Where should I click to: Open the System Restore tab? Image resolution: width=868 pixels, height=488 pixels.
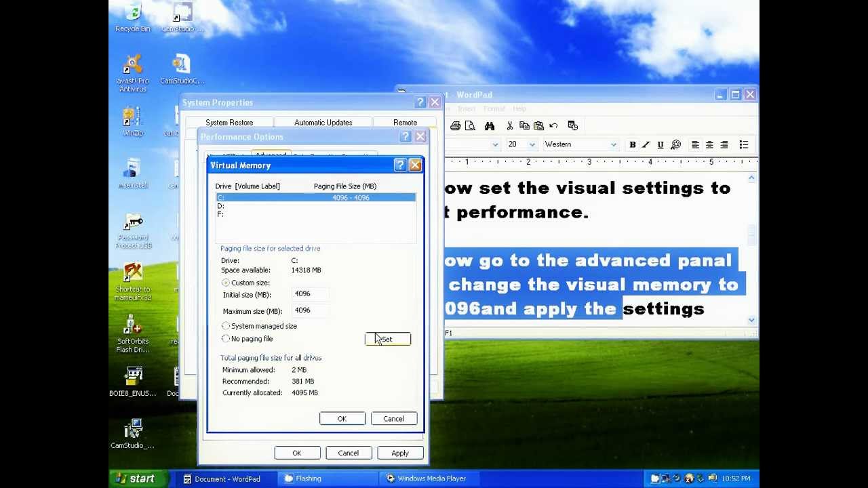(229, 123)
